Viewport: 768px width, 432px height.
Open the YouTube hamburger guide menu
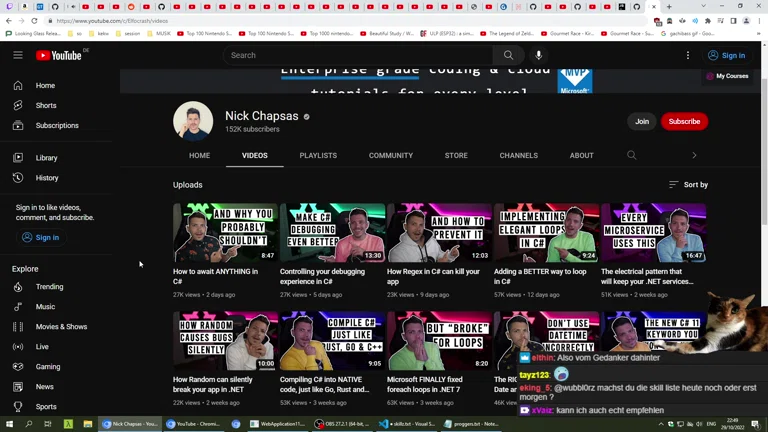click(x=18, y=55)
